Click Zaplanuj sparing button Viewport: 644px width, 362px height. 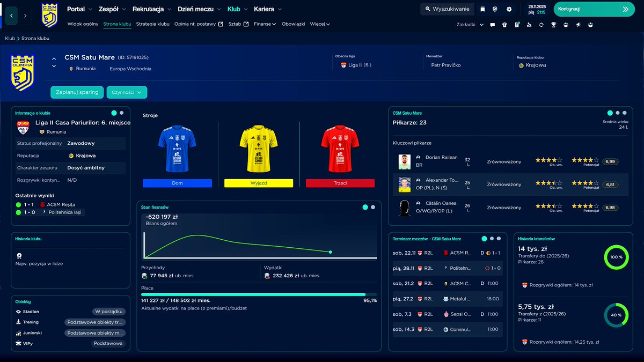(x=77, y=92)
